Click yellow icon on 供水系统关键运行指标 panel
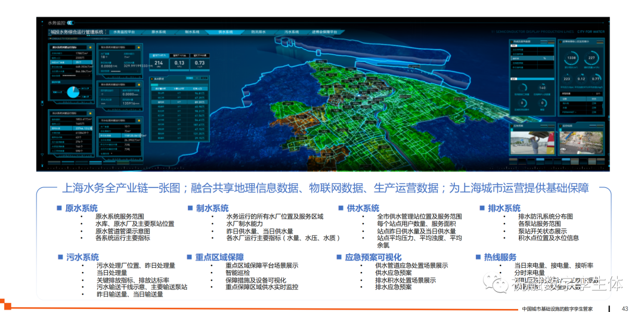This screenshot has height=312, width=644. 89,113
